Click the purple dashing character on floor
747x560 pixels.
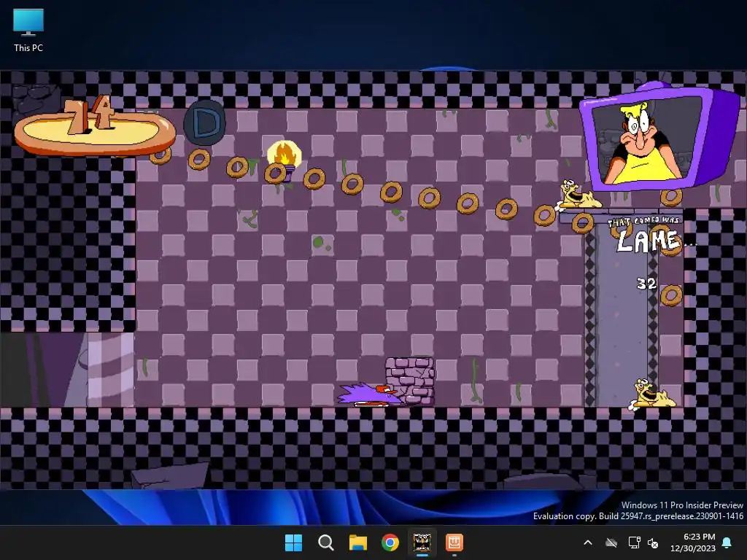click(x=368, y=395)
